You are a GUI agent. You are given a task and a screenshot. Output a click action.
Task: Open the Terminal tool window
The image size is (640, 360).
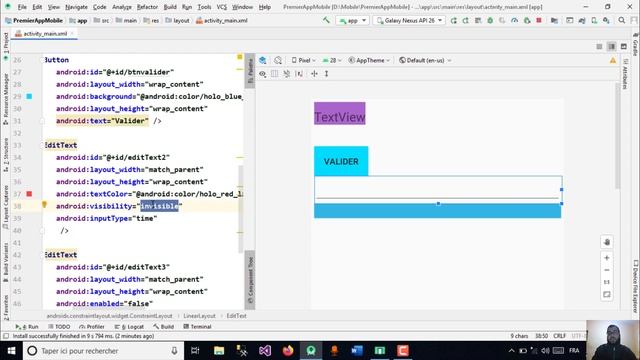tap(198, 327)
